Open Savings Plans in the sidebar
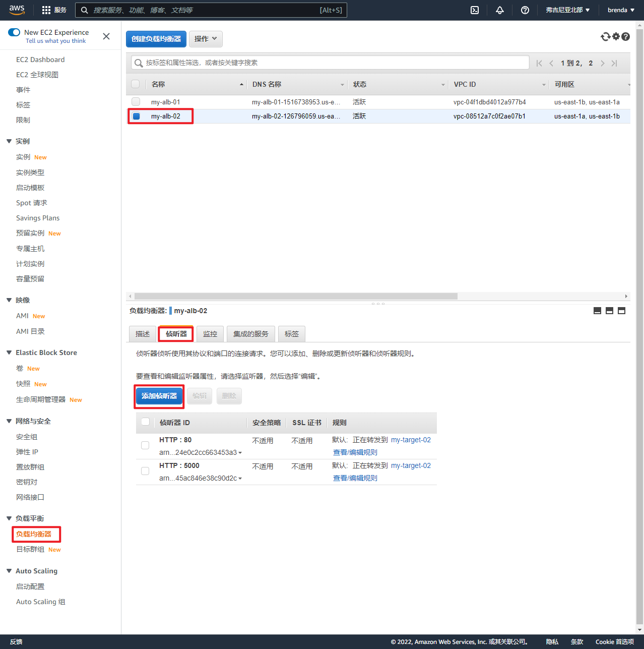This screenshot has height=649, width=644. 38,218
